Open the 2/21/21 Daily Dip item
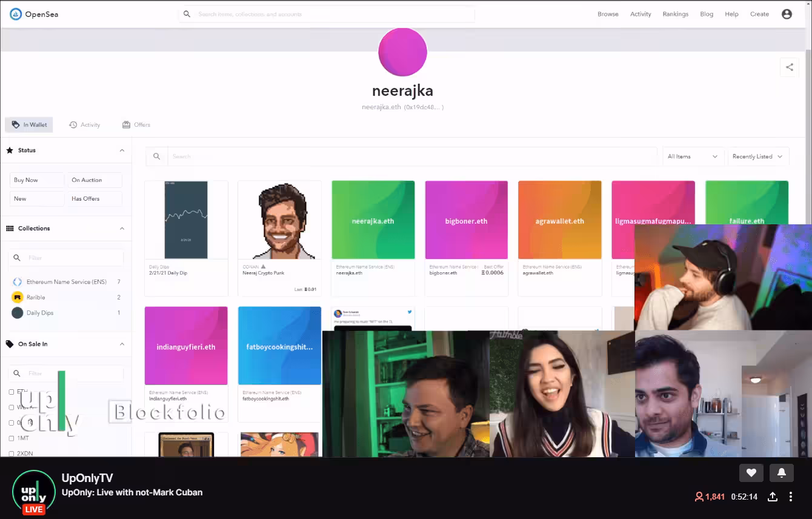This screenshot has width=812, height=519. (x=186, y=238)
